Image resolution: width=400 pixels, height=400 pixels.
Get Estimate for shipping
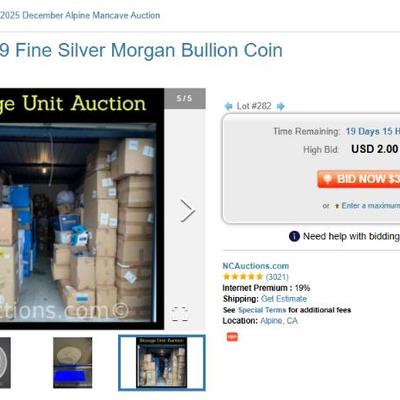(x=284, y=299)
